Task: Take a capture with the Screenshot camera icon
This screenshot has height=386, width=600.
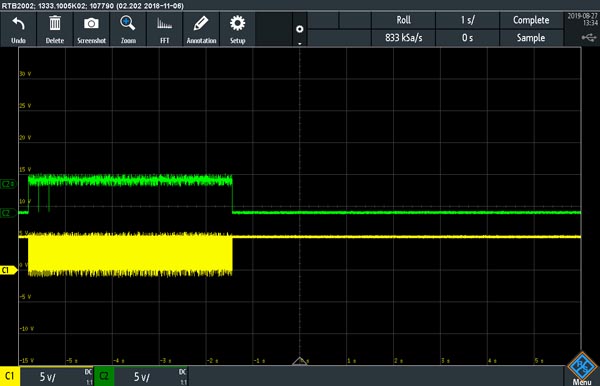Action: 91,24
